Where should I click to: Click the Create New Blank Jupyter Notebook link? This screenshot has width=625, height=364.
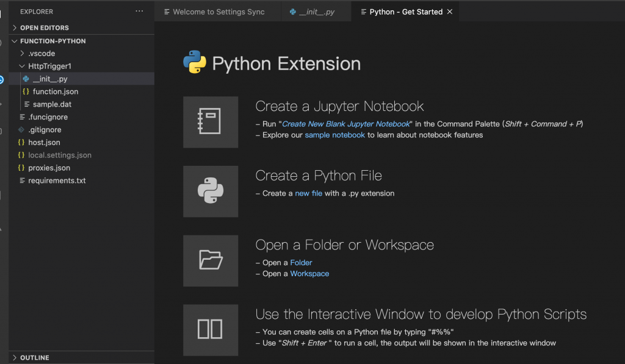point(346,124)
